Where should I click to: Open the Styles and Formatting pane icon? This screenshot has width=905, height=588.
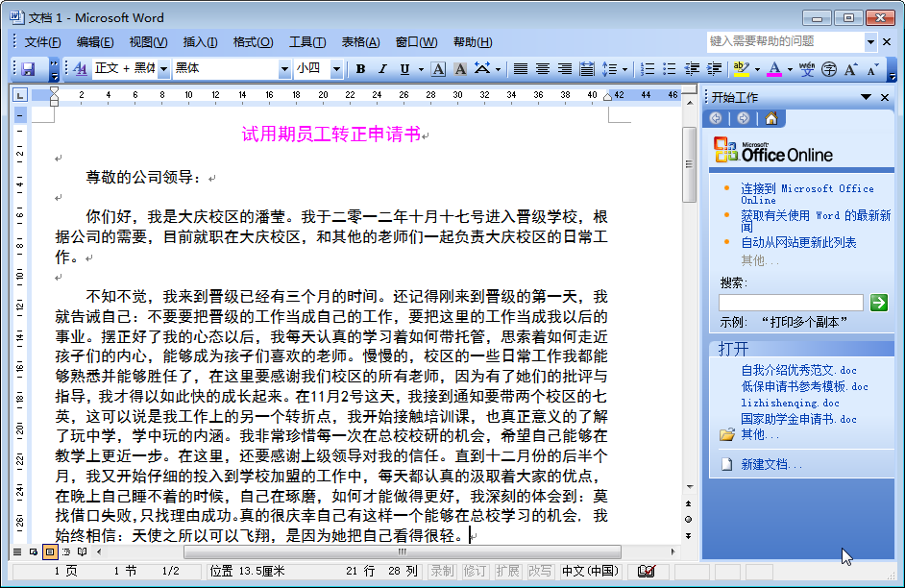pos(80,69)
